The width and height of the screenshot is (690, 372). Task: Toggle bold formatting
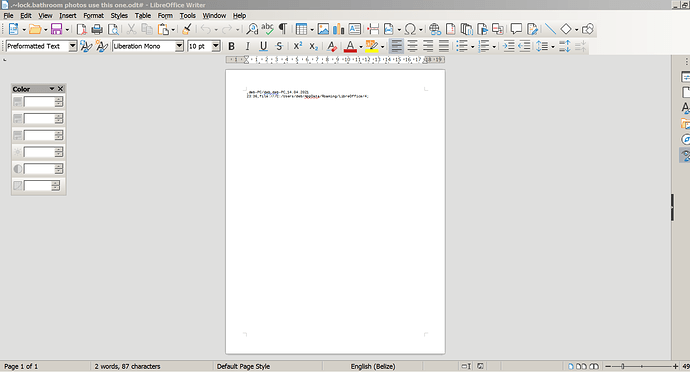click(231, 46)
